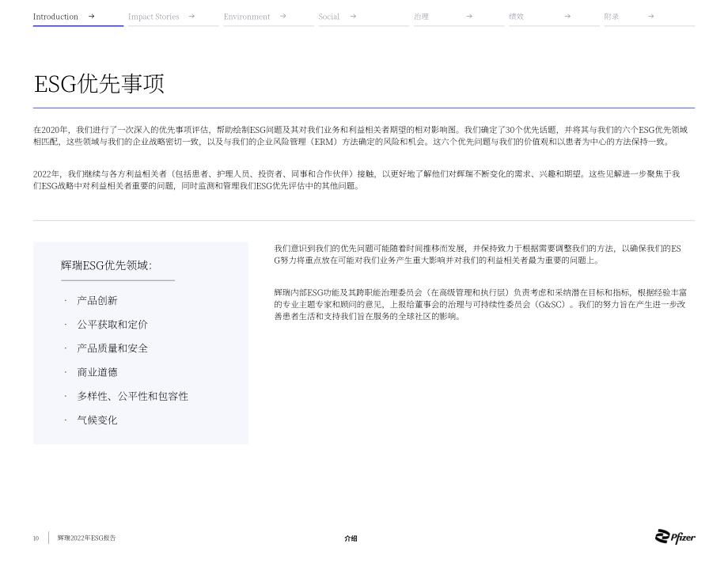This screenshot has width=728, height=563.
Task: Select the 公平获取和定价 list item
Action: tap(112, 324)
